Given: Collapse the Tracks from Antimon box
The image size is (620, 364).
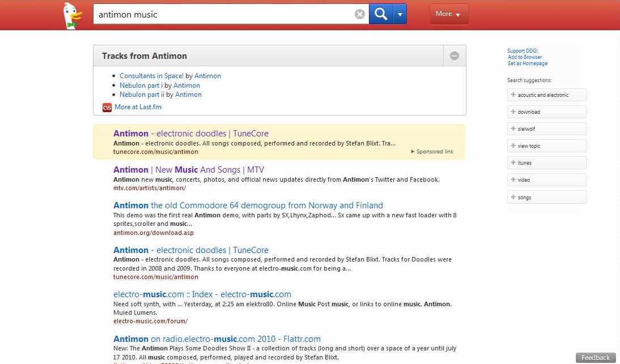Looking at the screenshot, I should pos(455,55).
